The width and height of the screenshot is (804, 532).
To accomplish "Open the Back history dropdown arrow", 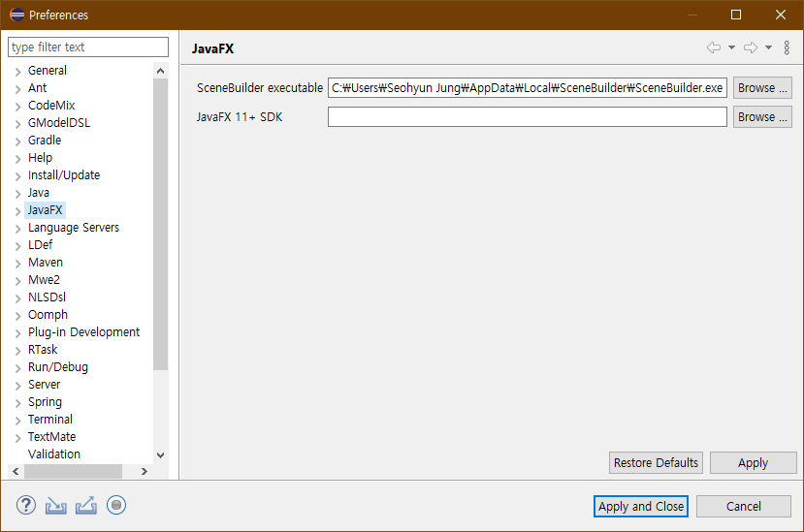I will 731,47.
